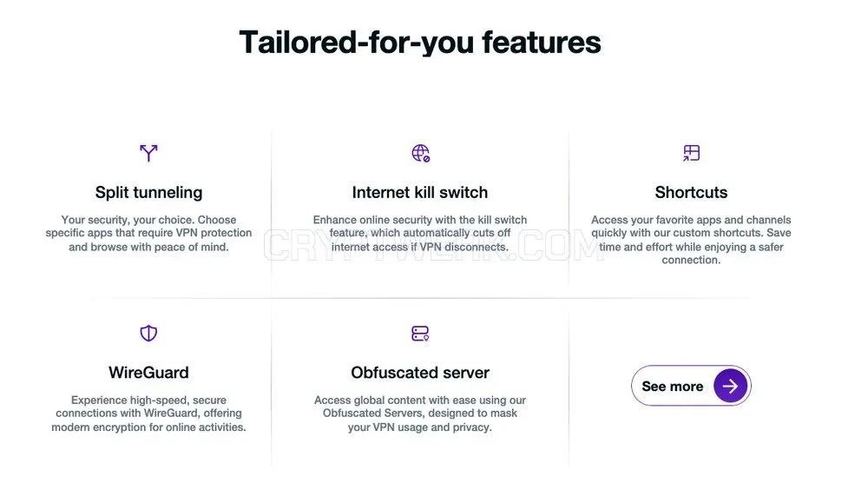
Task: Click the WireGuard shield icon
Action: 148,333
